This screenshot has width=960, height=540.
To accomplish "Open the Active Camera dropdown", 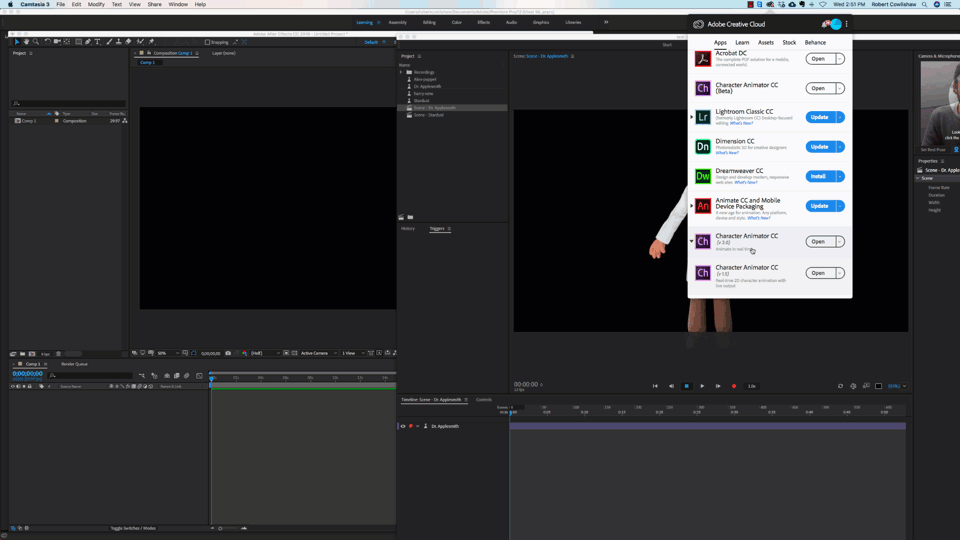I will coord(318,353).
